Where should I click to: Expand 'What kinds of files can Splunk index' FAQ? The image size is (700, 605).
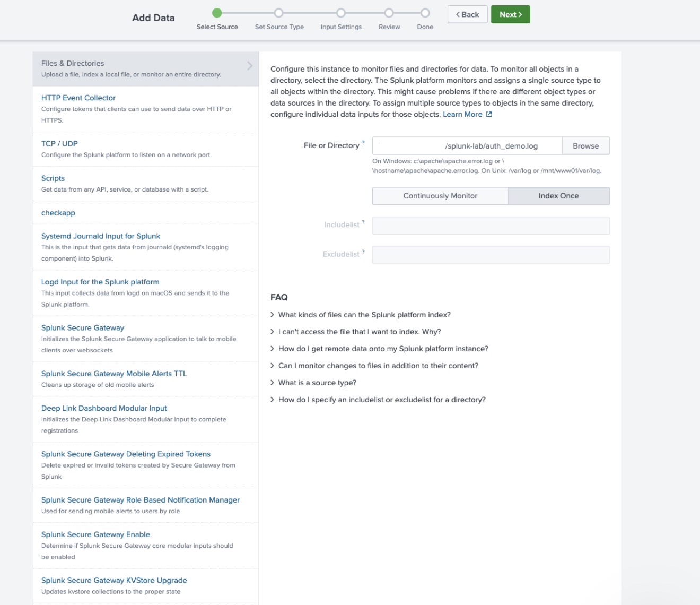tap(364, 315)
